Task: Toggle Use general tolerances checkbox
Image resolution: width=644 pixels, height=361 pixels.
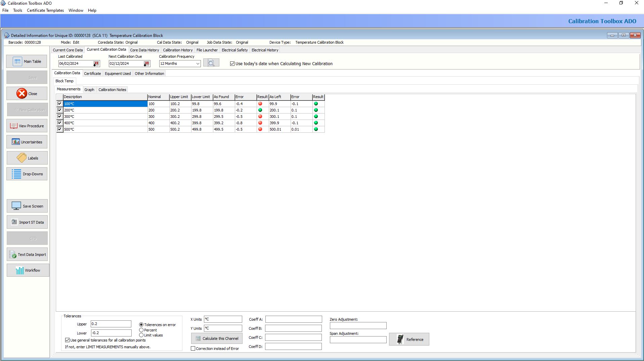Action: [67, 340]
